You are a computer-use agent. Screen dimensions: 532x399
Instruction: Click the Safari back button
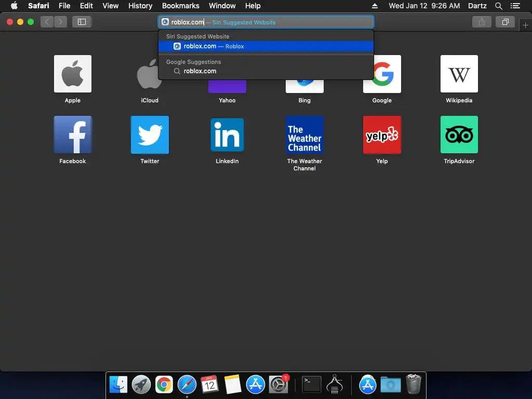47,22
